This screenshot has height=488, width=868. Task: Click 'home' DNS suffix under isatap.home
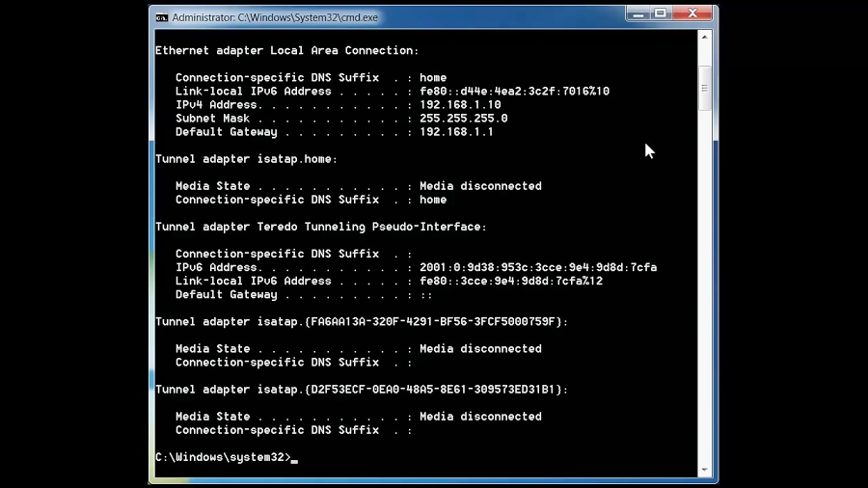coord(433,200)
